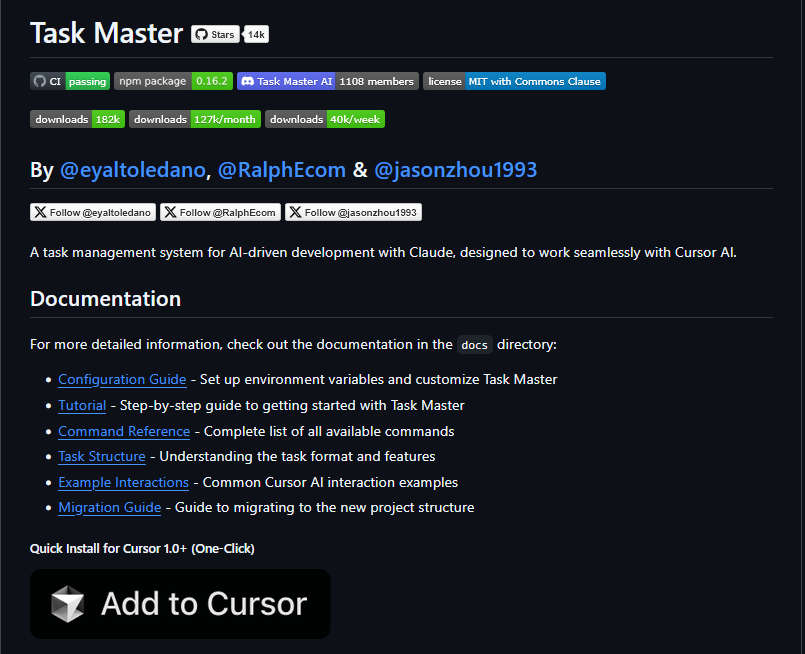Click 'Step-by-step guide to getting started' text

(x=292, y=406)
